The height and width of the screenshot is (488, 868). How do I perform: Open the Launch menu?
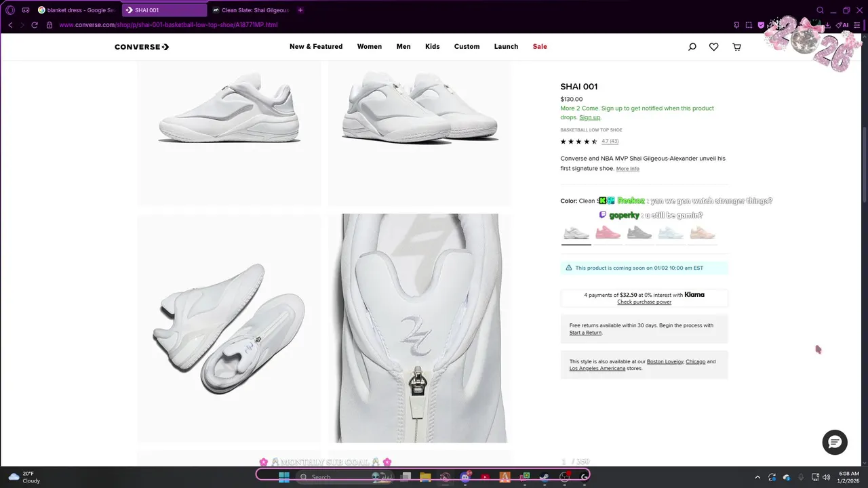coord(506,47)
